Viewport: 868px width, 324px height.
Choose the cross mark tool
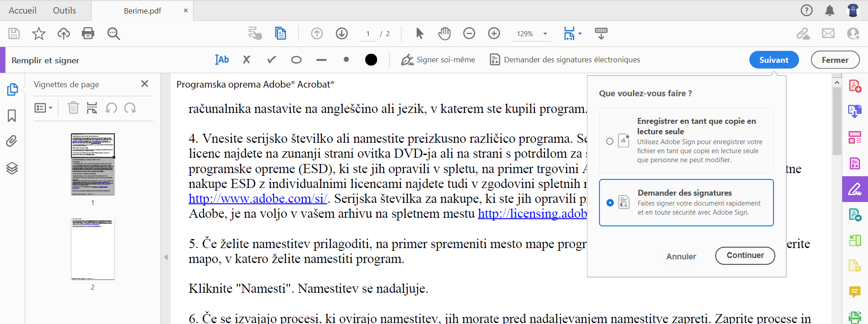tap(246, 60)
